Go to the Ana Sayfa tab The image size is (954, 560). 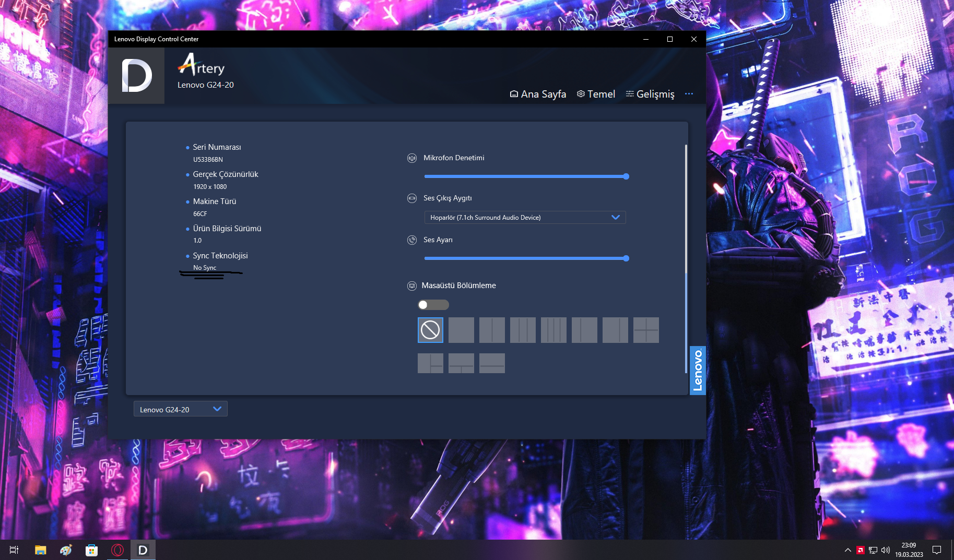pyautogui.click(x=538, y=94)
